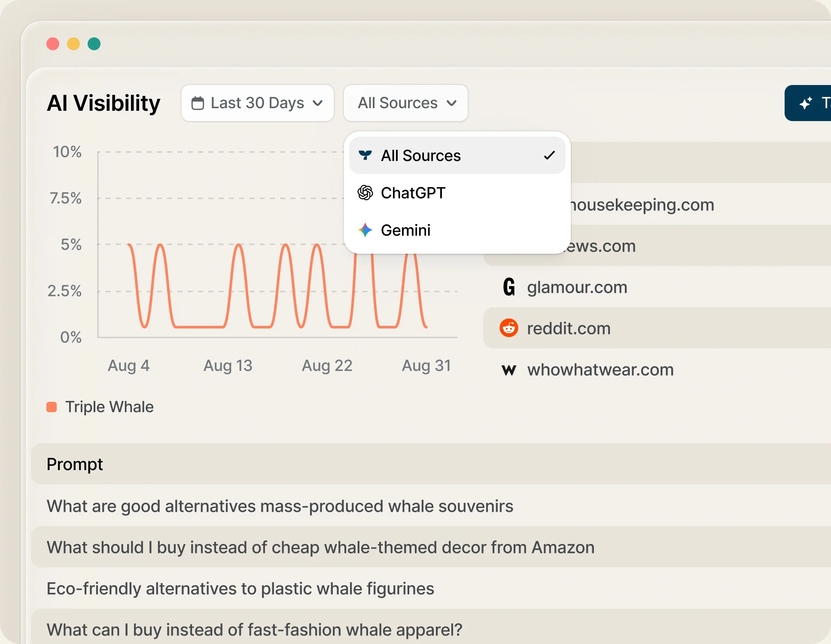Click the Aug 13 axis label
831x644 pixels.
[x=228, y=365]
